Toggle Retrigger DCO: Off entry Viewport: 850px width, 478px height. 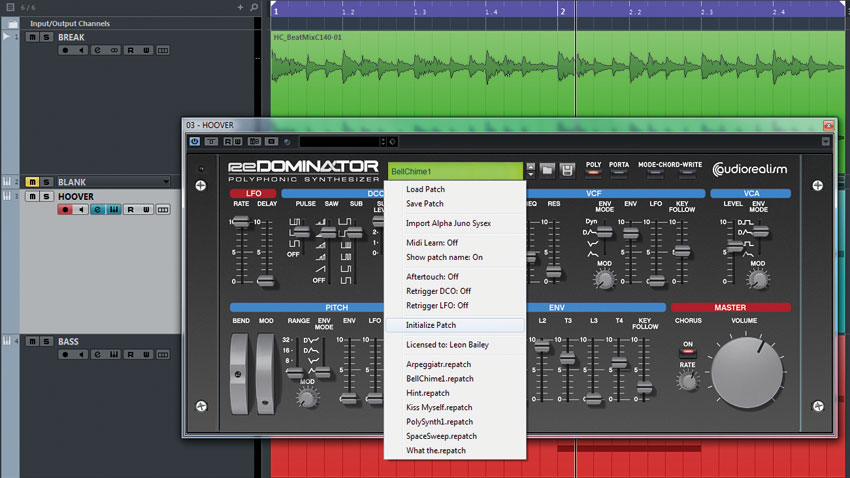click(439, 291)
